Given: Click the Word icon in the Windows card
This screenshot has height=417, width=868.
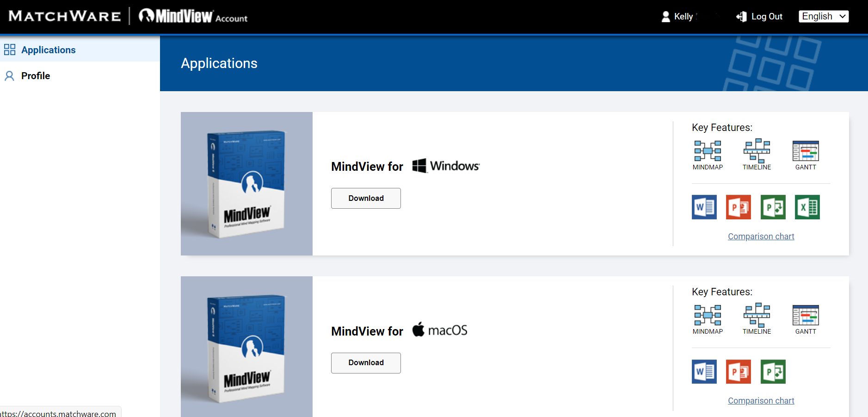Looking at the screenshot, I should tap(704, 207).
